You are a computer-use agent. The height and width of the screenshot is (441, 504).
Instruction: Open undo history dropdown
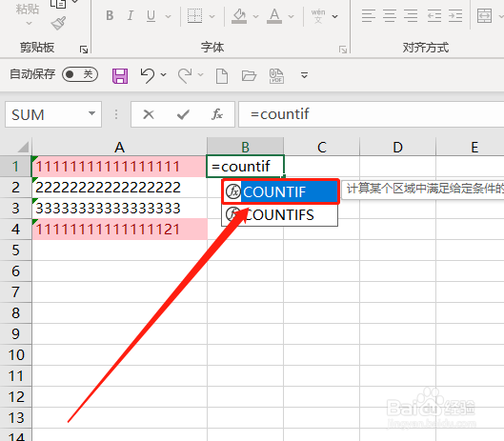point(163,75)
